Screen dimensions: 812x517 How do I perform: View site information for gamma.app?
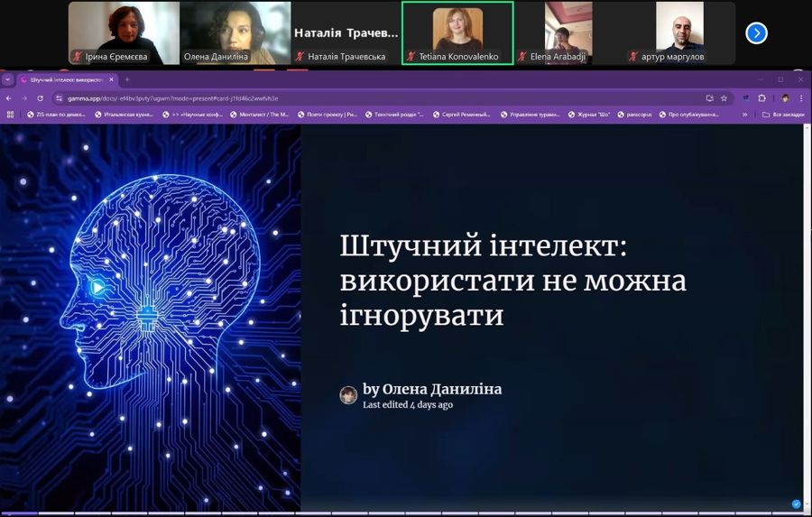pos(59,98)
